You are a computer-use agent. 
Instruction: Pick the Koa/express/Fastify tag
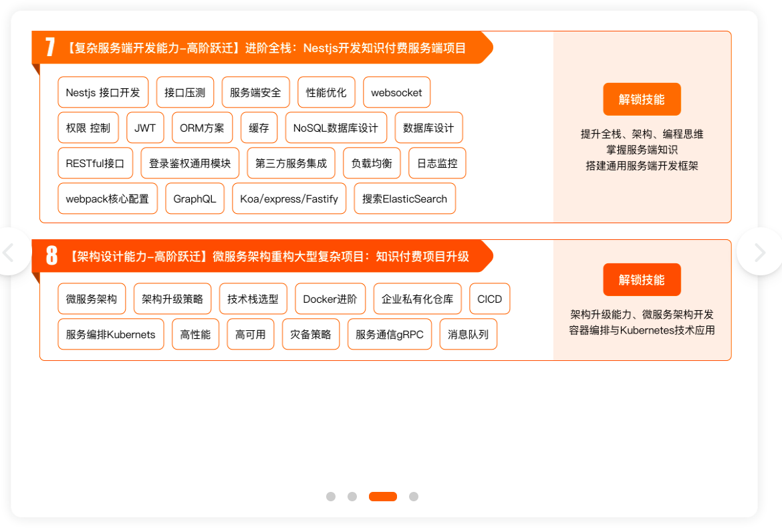pos(289,199)
